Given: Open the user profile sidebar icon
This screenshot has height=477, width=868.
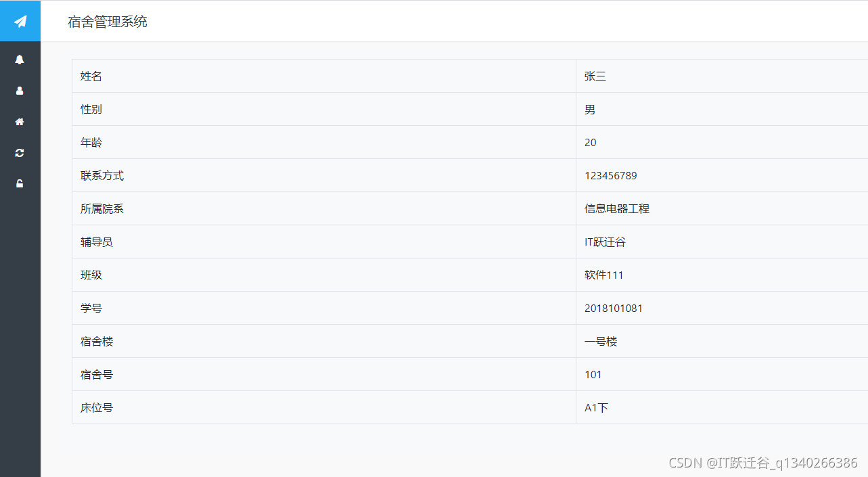Looking at the screenshot, I should click(x=20, y=91).
